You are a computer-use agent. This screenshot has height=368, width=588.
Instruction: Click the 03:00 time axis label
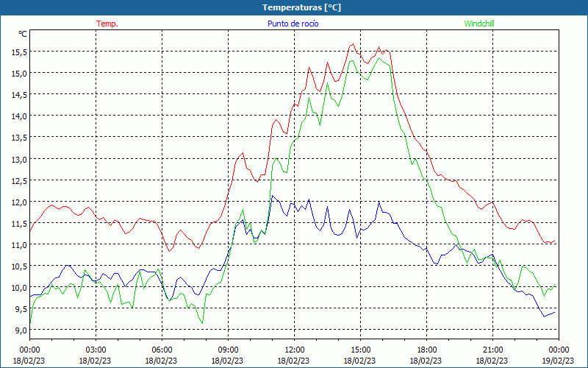(x=96, y=350)
